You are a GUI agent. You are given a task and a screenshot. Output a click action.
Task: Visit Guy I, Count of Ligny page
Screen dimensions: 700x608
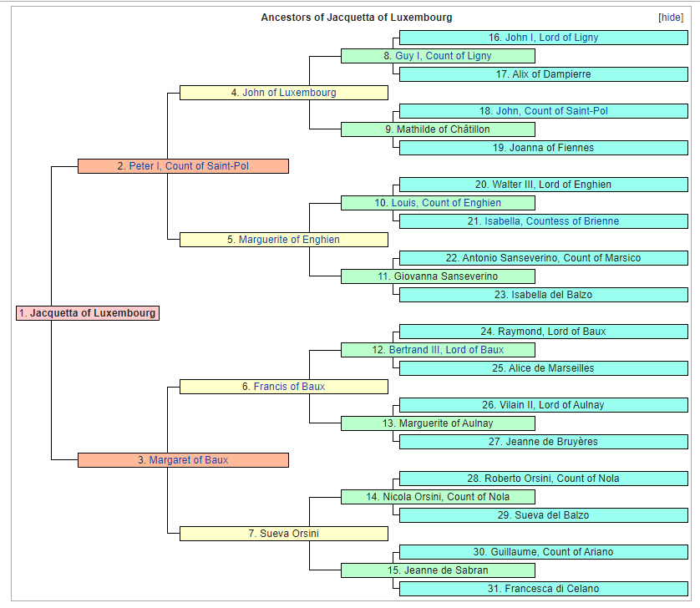pyautogui.click(x=443, y=56)
